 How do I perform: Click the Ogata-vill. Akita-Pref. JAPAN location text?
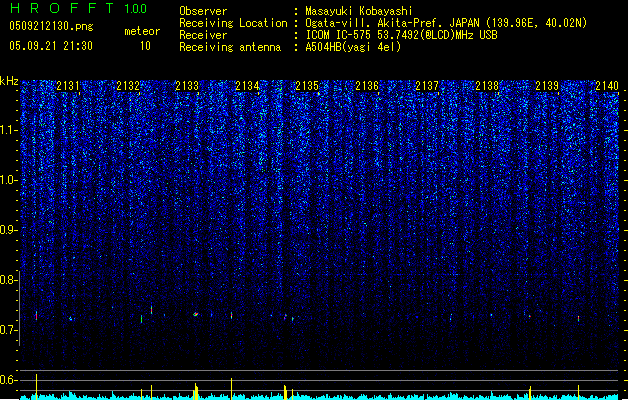pos(446,23)
